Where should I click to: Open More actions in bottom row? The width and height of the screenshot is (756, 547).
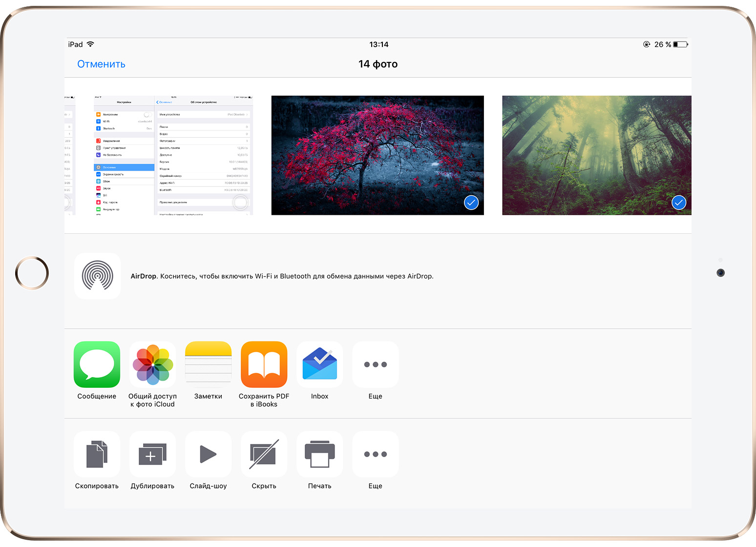point(375,454)
